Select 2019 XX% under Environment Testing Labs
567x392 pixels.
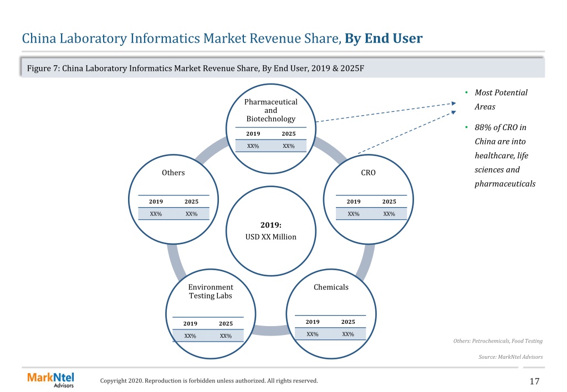[x=190, y=336]
